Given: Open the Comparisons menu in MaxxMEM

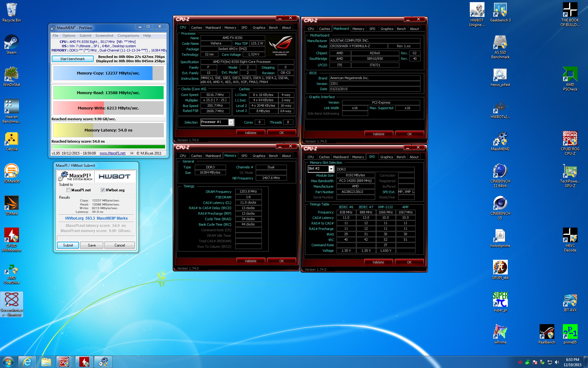Looking at the screenshot, I should coord(128,36).
